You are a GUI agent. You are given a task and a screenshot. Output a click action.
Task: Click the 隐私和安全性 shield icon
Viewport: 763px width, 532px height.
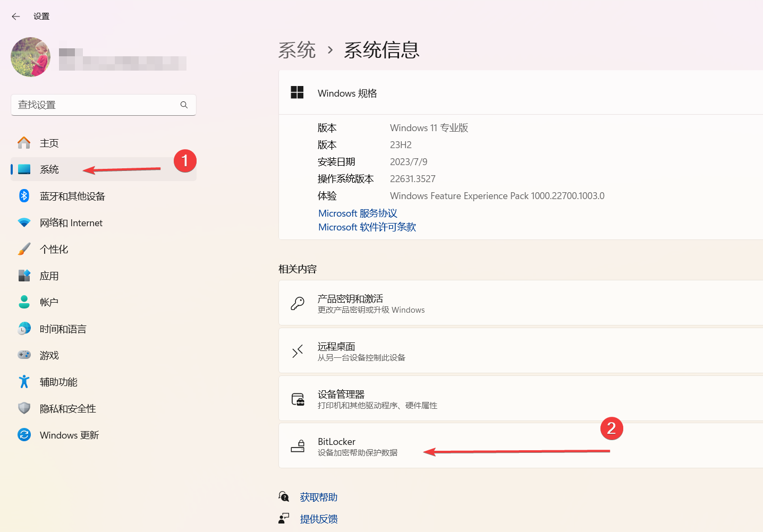tap(24, 408)
